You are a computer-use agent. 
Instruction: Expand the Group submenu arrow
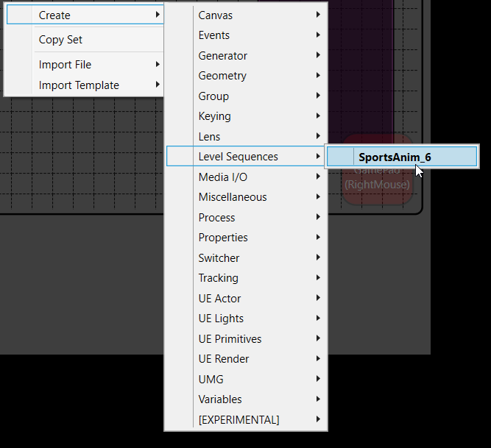pyautogui.click(x=318, y=96)
